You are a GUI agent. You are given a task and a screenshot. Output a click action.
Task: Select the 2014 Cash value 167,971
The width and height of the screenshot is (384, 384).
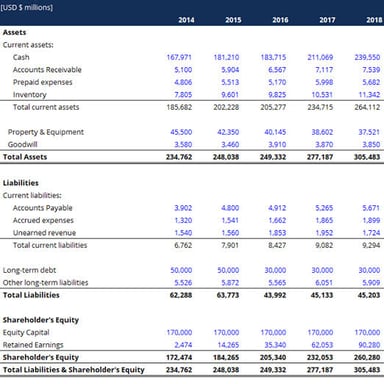pyautogui.click(x=179, y=57)
